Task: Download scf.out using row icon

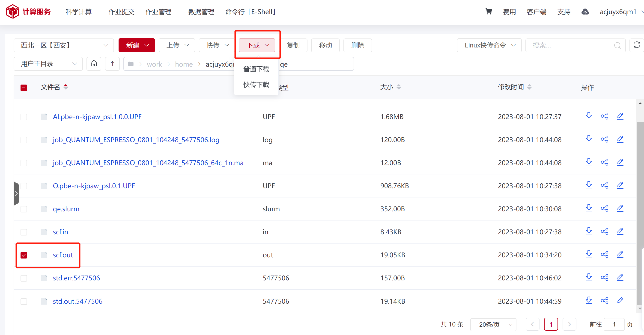Action: point(589,254)
